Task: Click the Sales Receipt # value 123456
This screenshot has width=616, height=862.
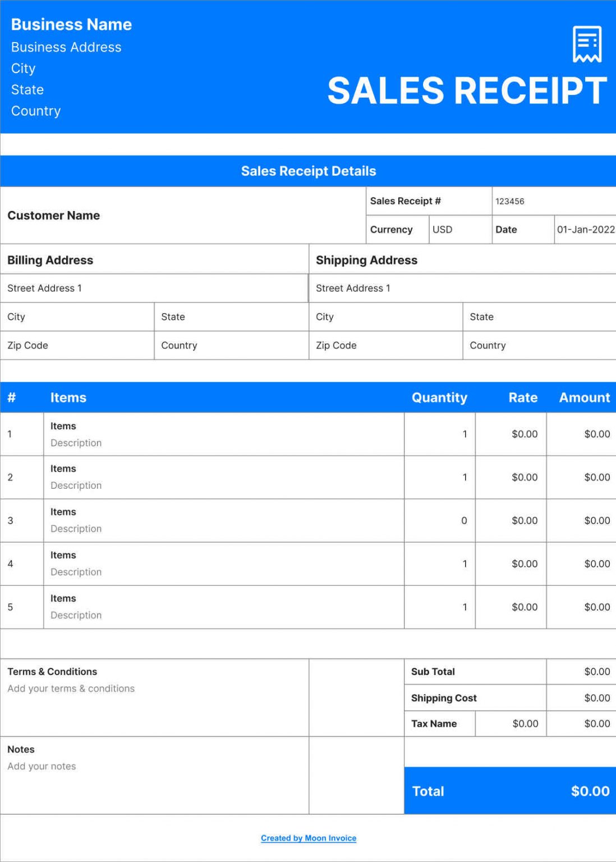Action: 508,201
